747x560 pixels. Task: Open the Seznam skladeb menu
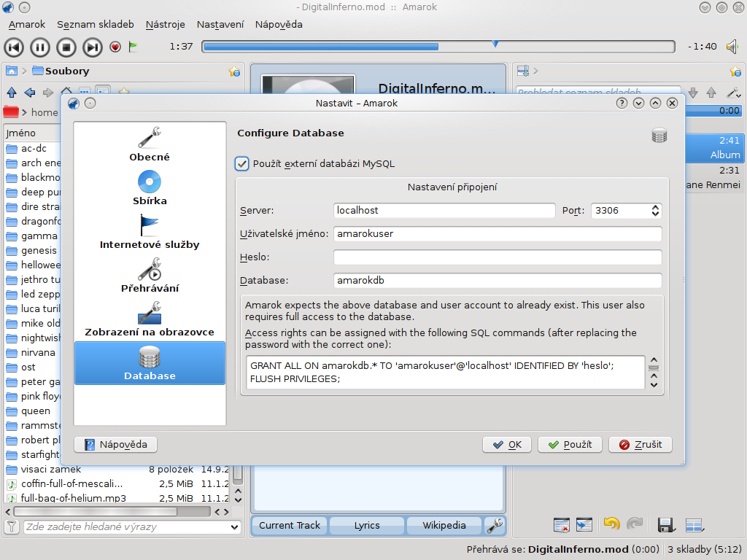coord(96,24)
